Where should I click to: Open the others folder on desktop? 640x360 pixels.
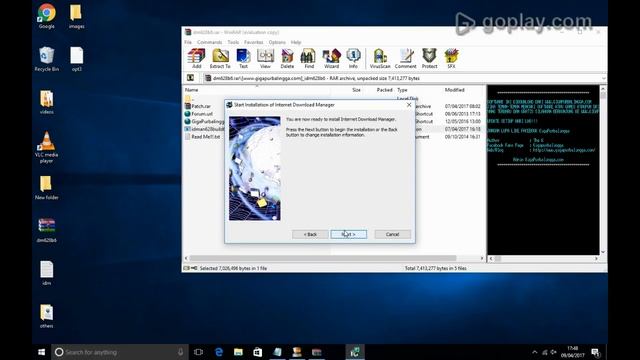(47, 316)
